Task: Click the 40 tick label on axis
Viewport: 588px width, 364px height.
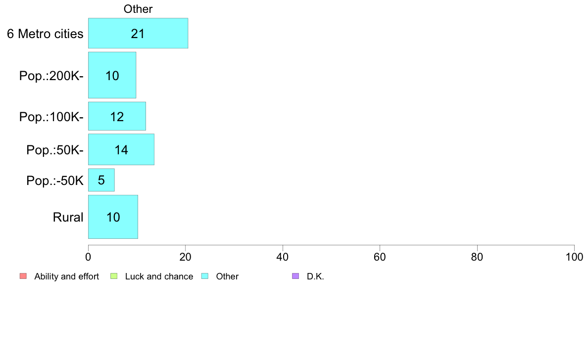Action: 283,257
